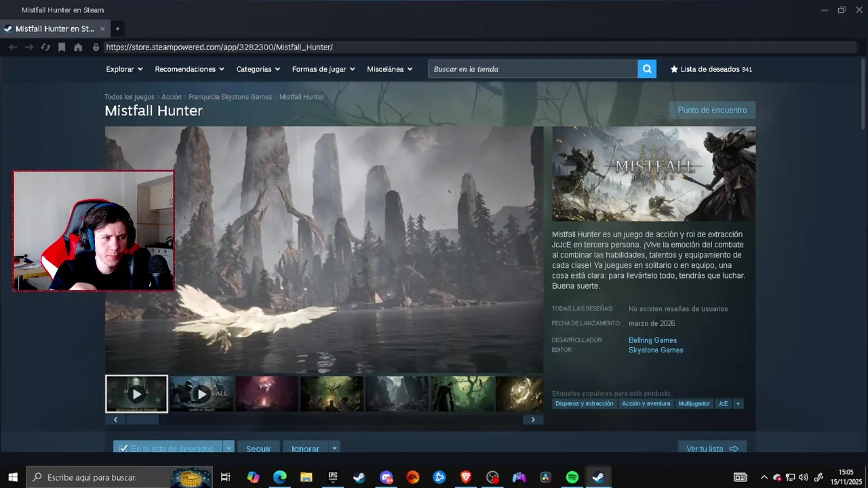
Task: Click the Buscar en la tienda field
Action: point(532,69)
